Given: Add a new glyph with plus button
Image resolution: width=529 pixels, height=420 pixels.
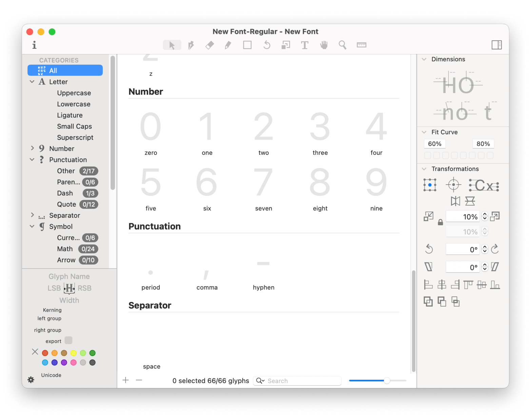Looking at the screenshot, I should [126, 380].
